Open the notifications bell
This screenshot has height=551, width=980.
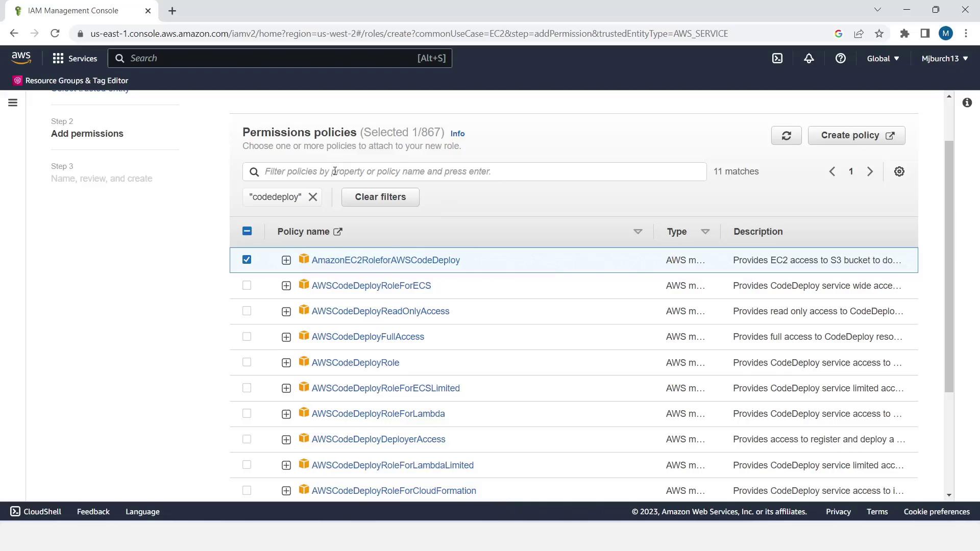click(808, 58)
